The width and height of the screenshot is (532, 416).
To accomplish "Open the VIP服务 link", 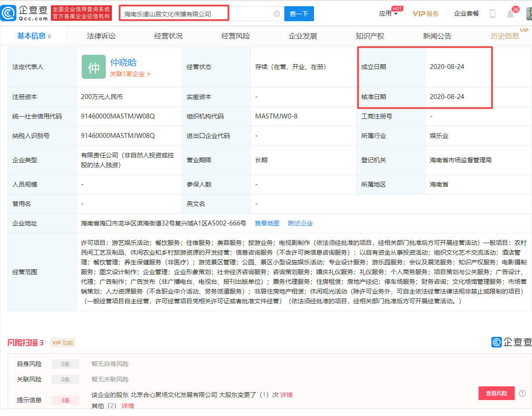I will pos(425,14).
